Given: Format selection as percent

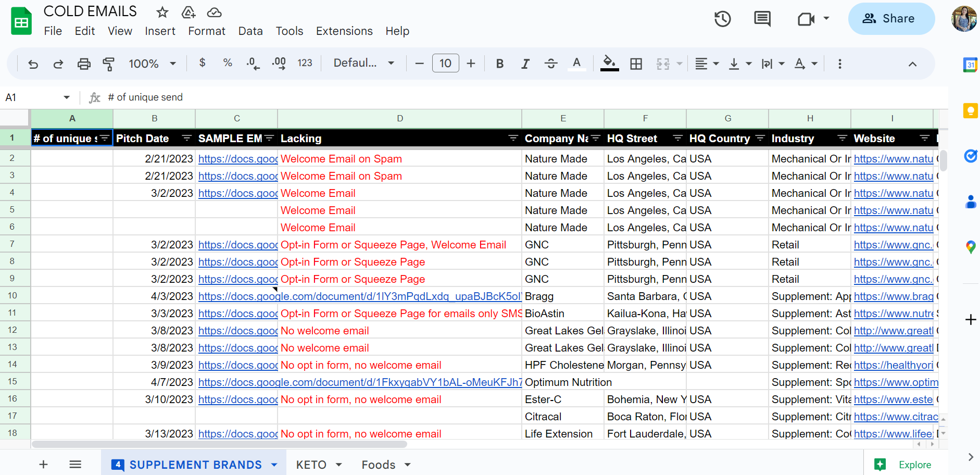Looking at the screenshot, I should pos(228,63).
